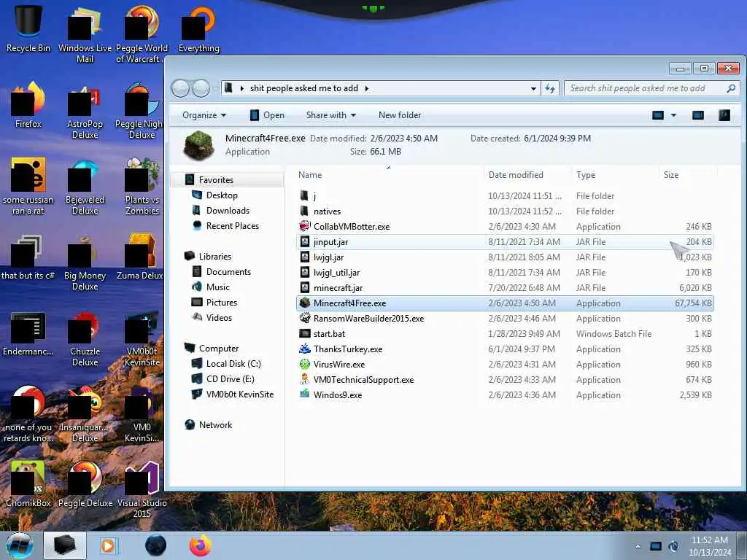
Task: Open Bejeweled Deluxe desktop icon
Action: coord(85,186)
